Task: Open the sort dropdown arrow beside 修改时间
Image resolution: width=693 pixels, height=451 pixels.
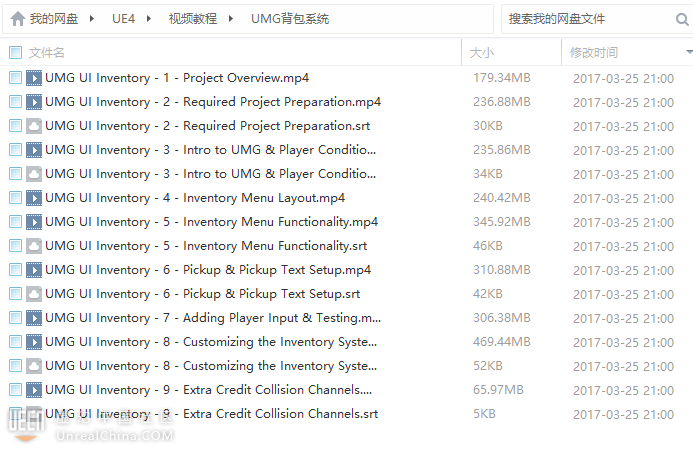Action: (689, 52)
